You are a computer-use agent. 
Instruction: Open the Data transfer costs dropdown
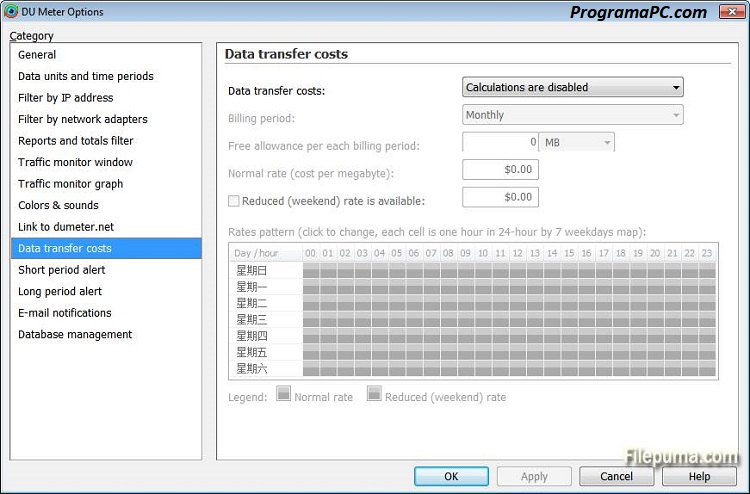point(573,87)
